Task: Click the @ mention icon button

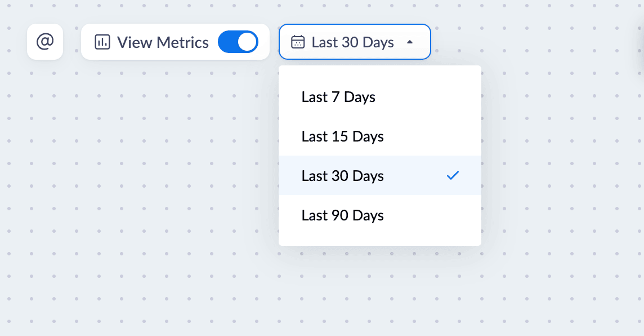Action: click(45, 42)
